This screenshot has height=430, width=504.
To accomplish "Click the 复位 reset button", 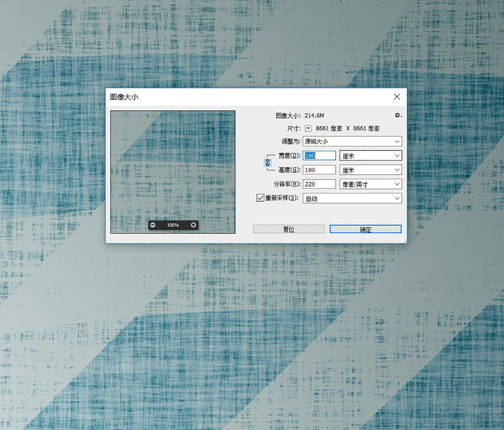I will (x=288, y=229).
